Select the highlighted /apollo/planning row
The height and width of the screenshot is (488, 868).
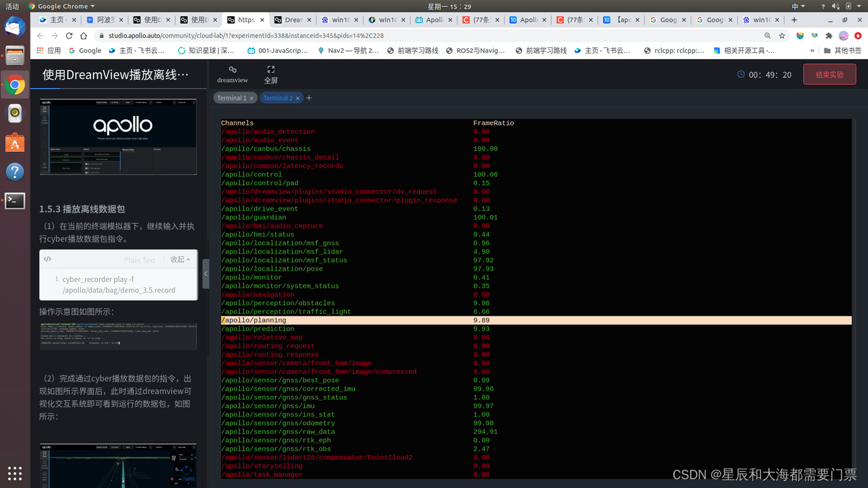[536, 320]
